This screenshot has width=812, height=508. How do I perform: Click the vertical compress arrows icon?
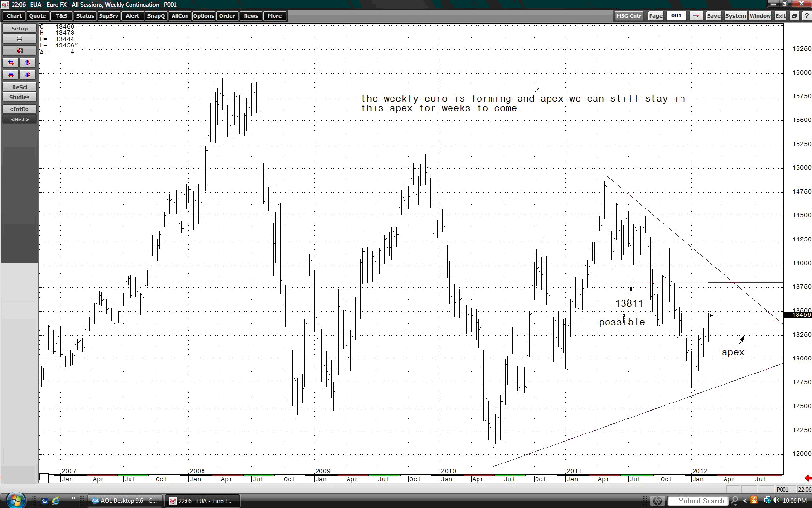[x=28, y=75]
